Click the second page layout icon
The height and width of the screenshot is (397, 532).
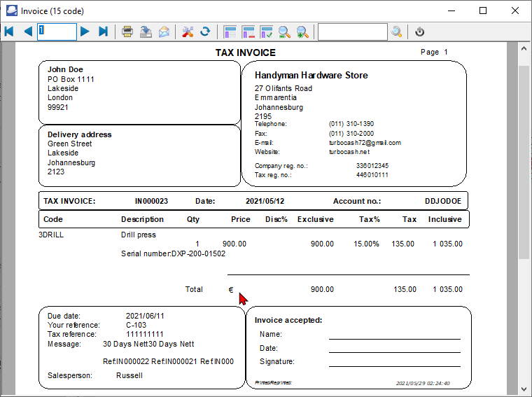coord(248,32)
